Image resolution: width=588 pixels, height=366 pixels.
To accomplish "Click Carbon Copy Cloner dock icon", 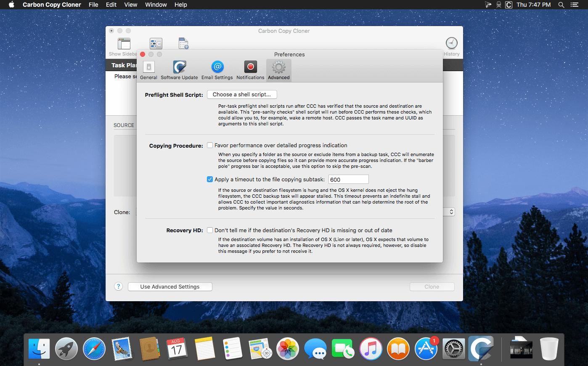I will 481,349.
